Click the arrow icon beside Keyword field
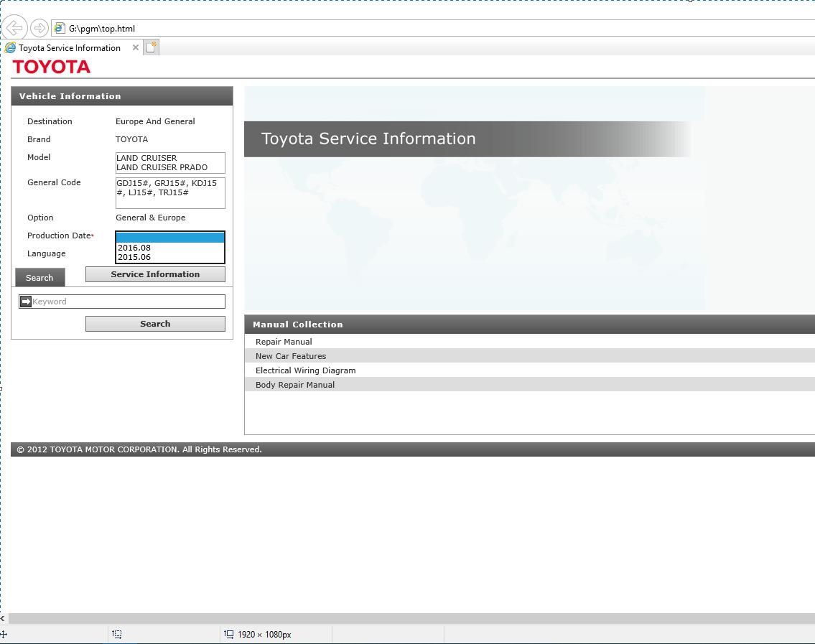 (25, 302)
